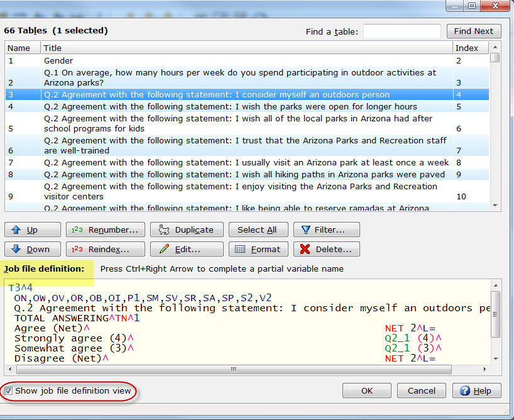Click the Reindex 123 icon
The image size is (514, 420).
click(x=77, y=249)
